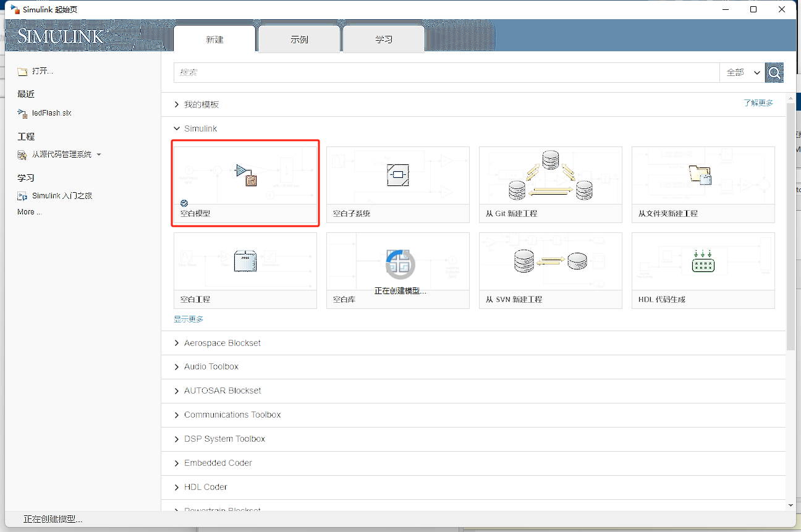Click the Simulink 入门之旅 link
This screenshot has width=801, height=532.
tap(62, 196)
